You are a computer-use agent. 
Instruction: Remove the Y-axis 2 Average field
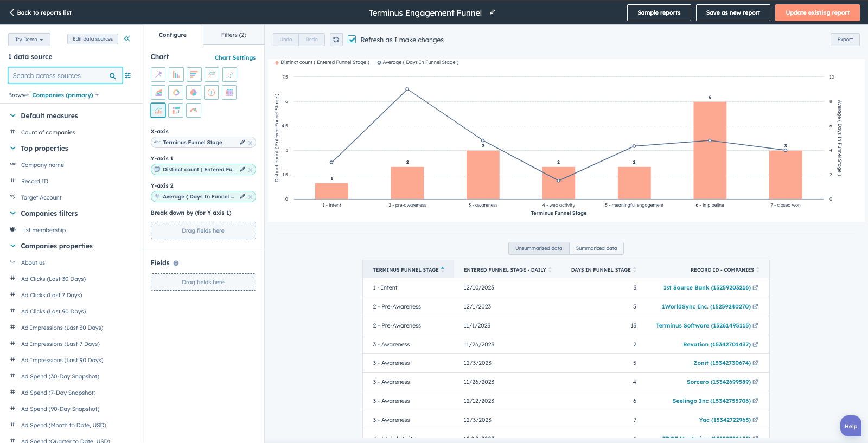(x=250, y=197)
